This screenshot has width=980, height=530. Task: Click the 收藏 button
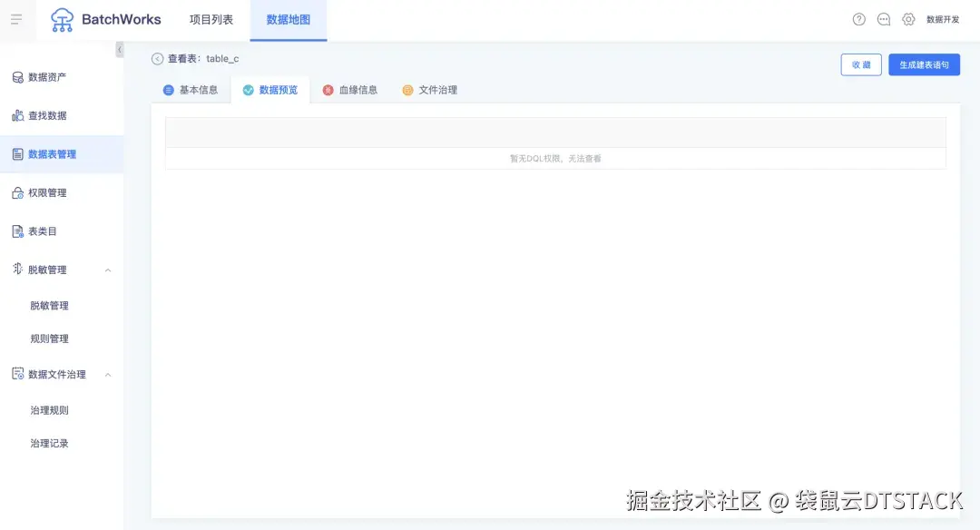click(x=860, y=64)
